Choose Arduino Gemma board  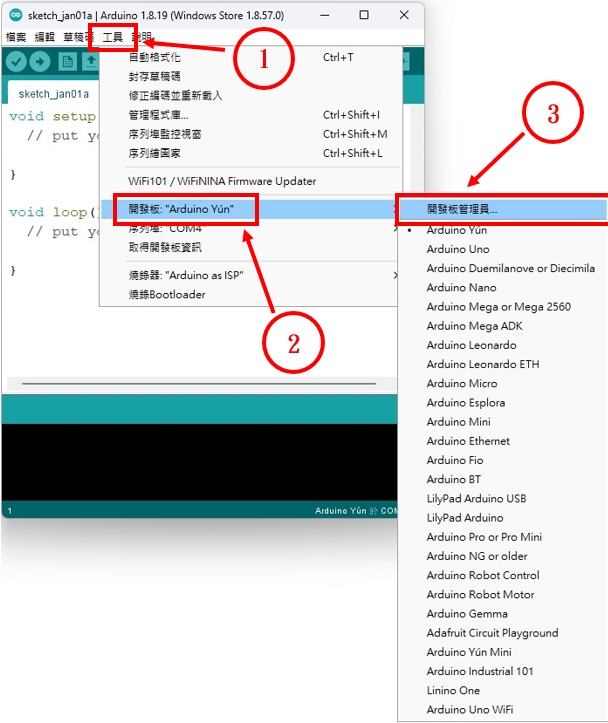click(503, 614)
